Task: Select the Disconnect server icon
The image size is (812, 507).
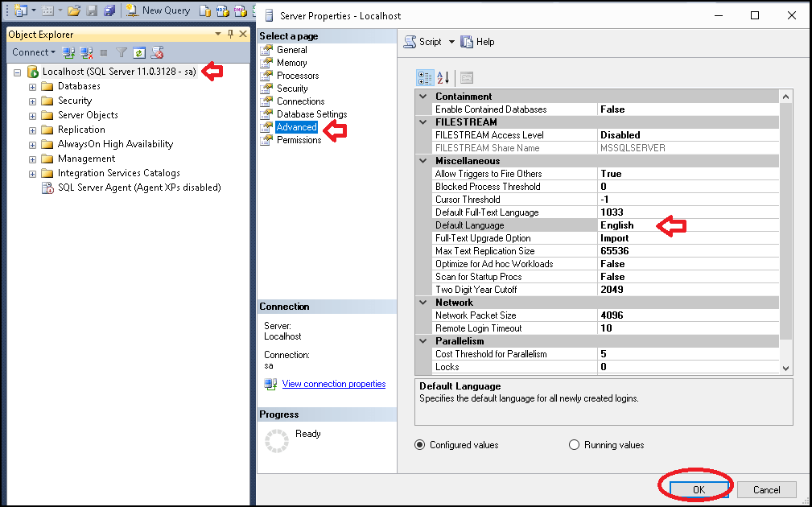Action: 87,52
